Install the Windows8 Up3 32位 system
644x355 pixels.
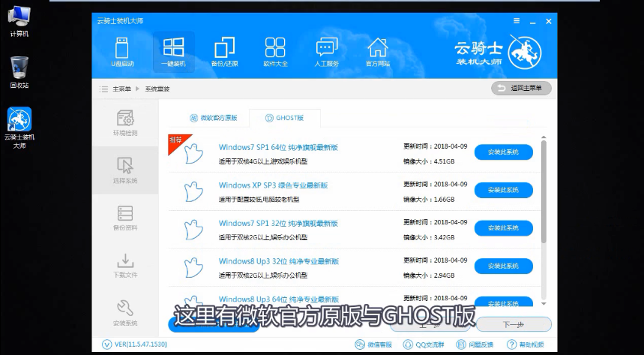(504, 266)
